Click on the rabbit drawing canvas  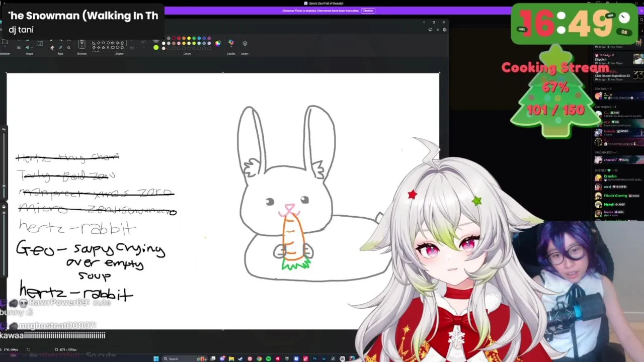[223, 201]
